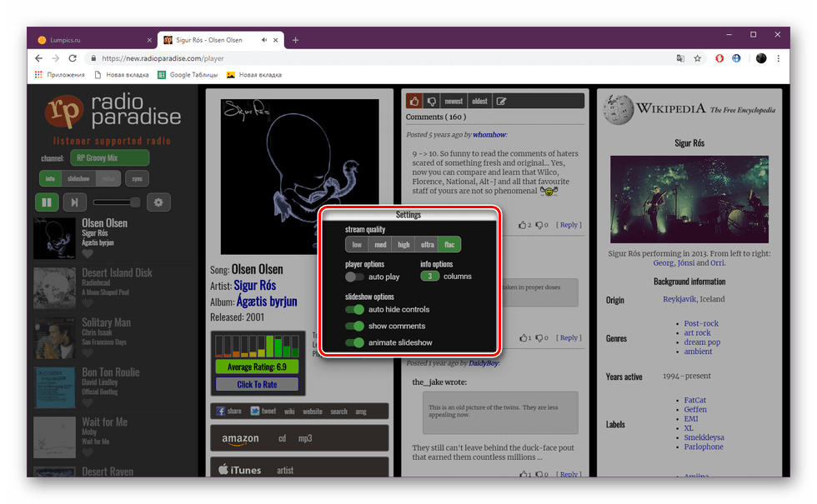This screenshot has width=817, height=504.
Task: Click the Click To Rate button
Action: (x=257, y=384)
